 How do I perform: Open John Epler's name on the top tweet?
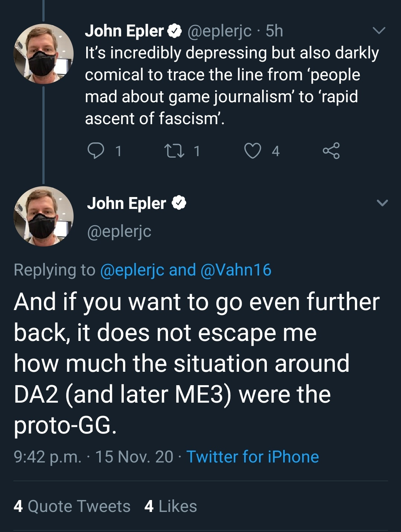tap(124, 31)
